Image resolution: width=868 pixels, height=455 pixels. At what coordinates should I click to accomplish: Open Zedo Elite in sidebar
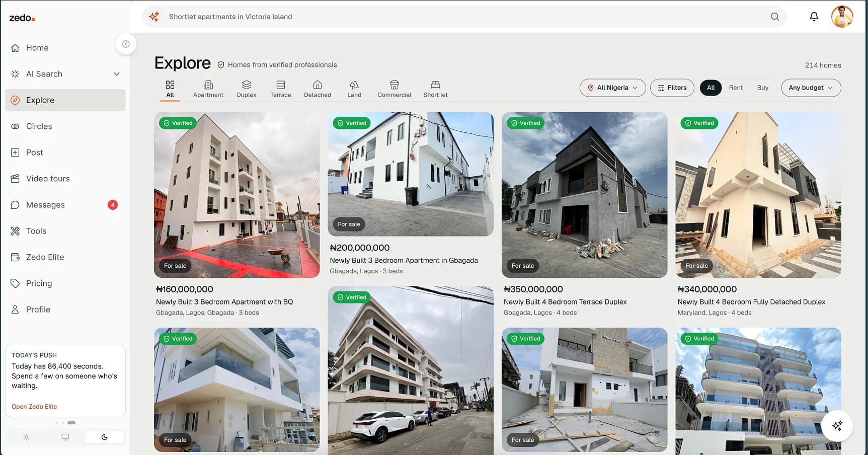click(x=65, y=257)
